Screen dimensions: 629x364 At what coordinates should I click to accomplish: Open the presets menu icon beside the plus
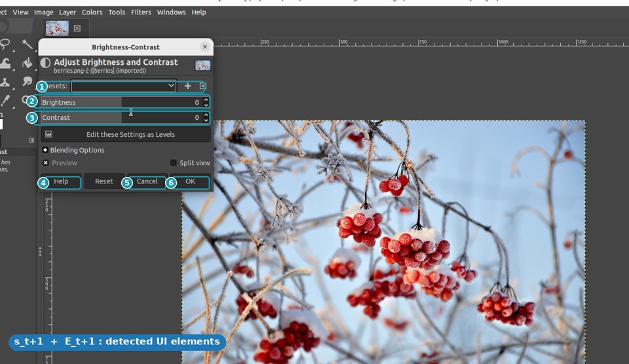point(202,86)
